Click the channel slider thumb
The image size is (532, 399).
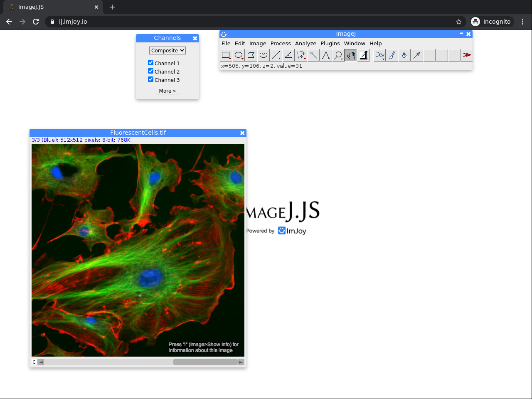coord(205,362)
